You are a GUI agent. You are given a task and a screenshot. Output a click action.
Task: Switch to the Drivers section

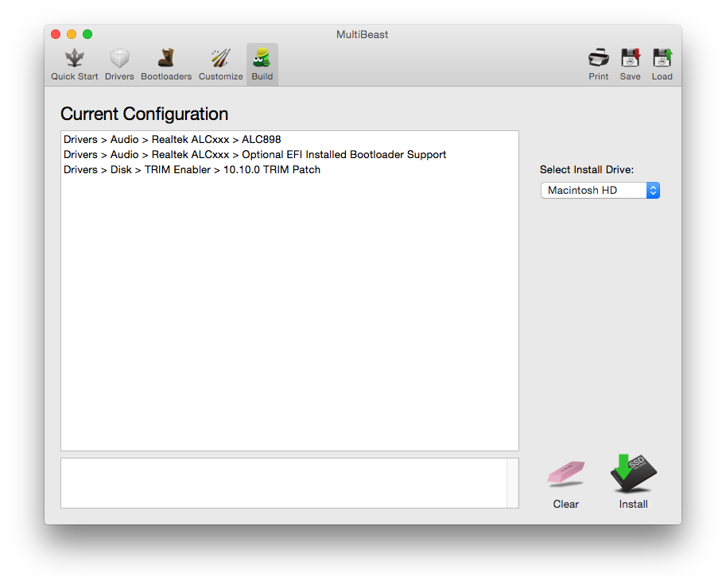point(119,64)
